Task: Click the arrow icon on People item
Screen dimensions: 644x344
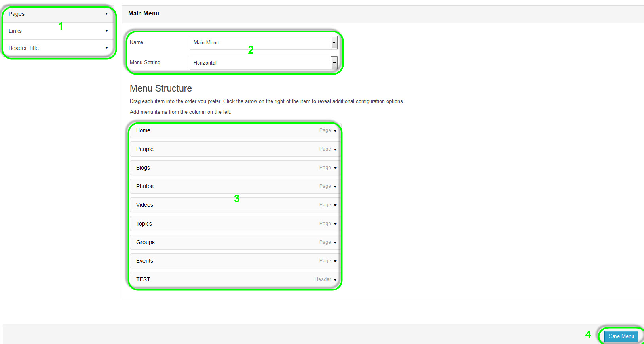Action: point(335,149)
